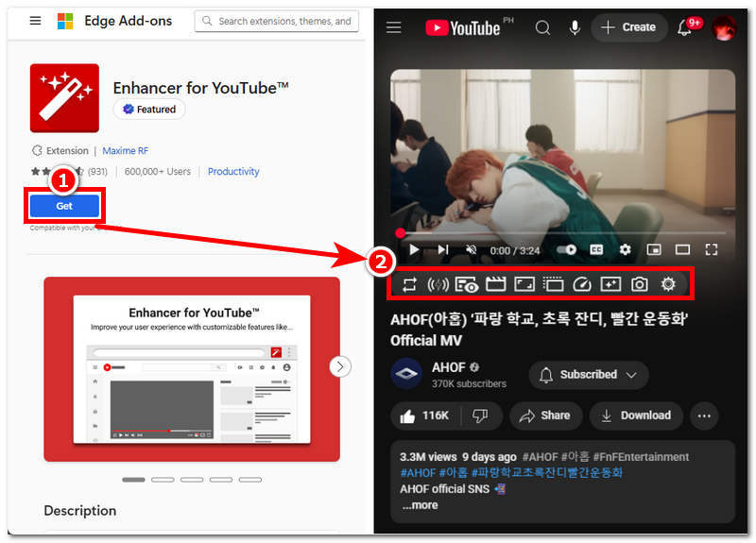This screenshot has height=543, width=756.
Task: Select the third carousel indicator
Action: point(192,480)
